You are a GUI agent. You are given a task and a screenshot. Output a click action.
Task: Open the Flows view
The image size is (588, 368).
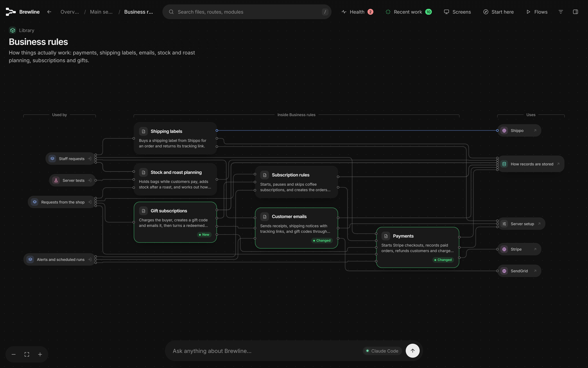tap(537, 12)
